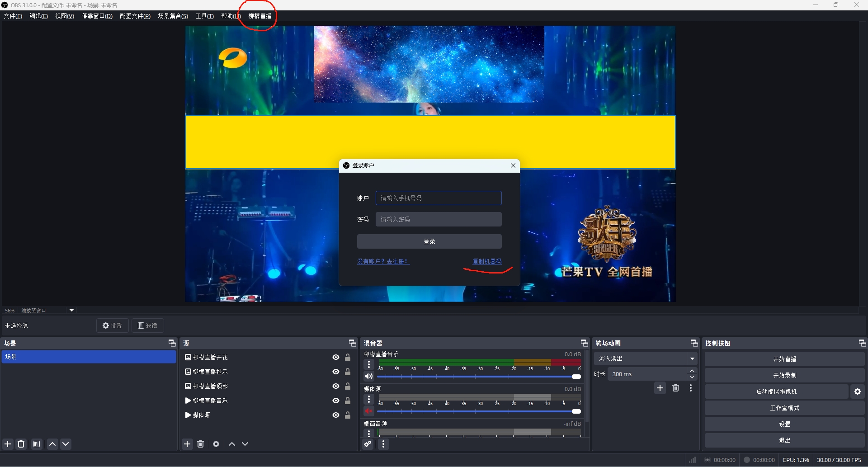
Task: Open scene filters icon in Scenes panel
Action: pyautogui.click(x=37, y=444)
